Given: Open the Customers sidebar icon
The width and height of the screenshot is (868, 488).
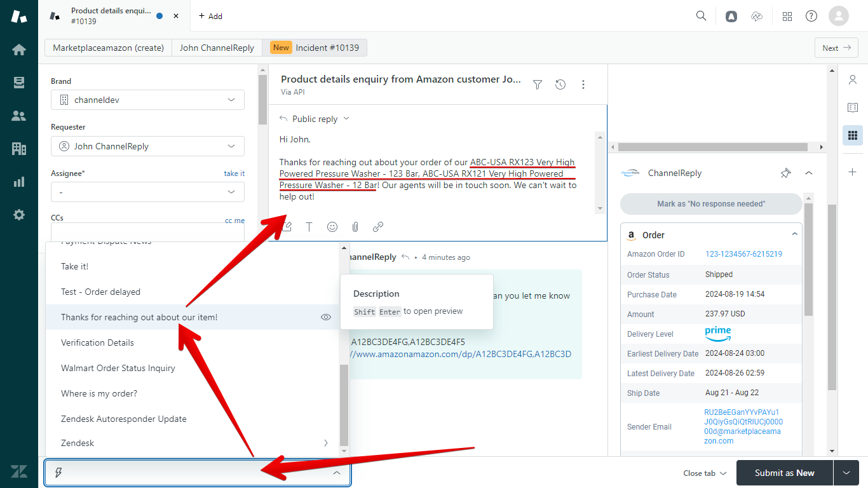Looking at the screenshot, I should click(x=19, y=116).
